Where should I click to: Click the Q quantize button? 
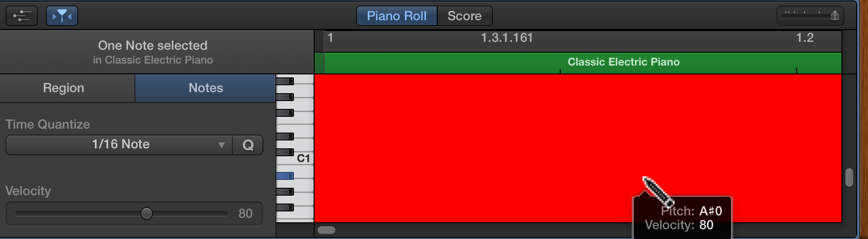[248, 145]
